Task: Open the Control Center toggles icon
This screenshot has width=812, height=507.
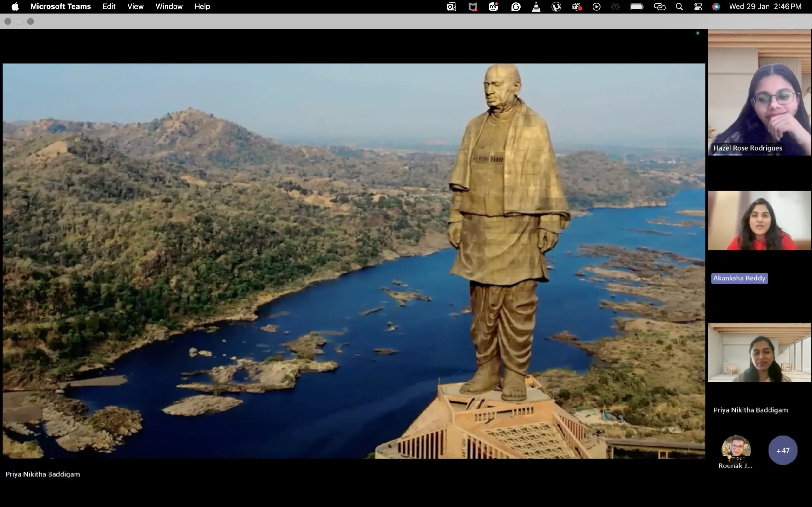Action: tap(698, 7)
